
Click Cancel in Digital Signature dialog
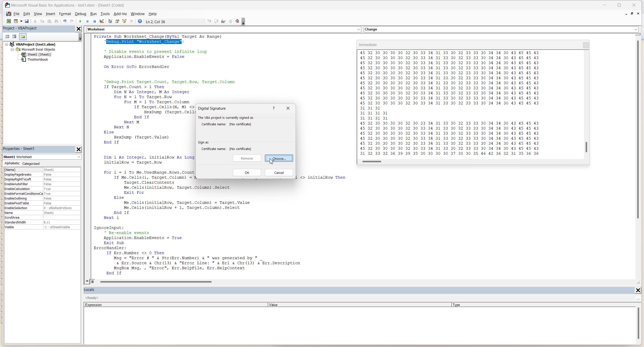tap(279, 173)
